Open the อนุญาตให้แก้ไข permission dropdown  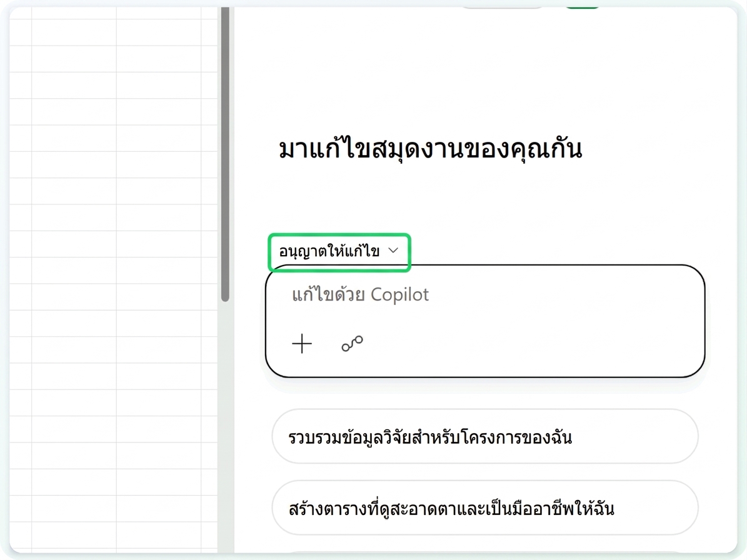339,251
